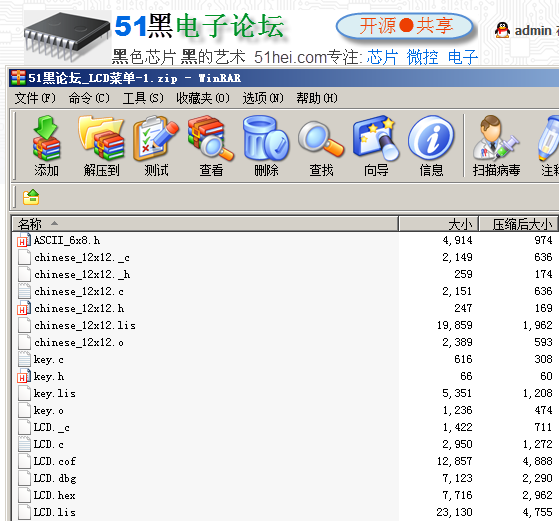Click the 电子 link in the banner
Viewport: 559px width, 521px height.
pos(463,57)
